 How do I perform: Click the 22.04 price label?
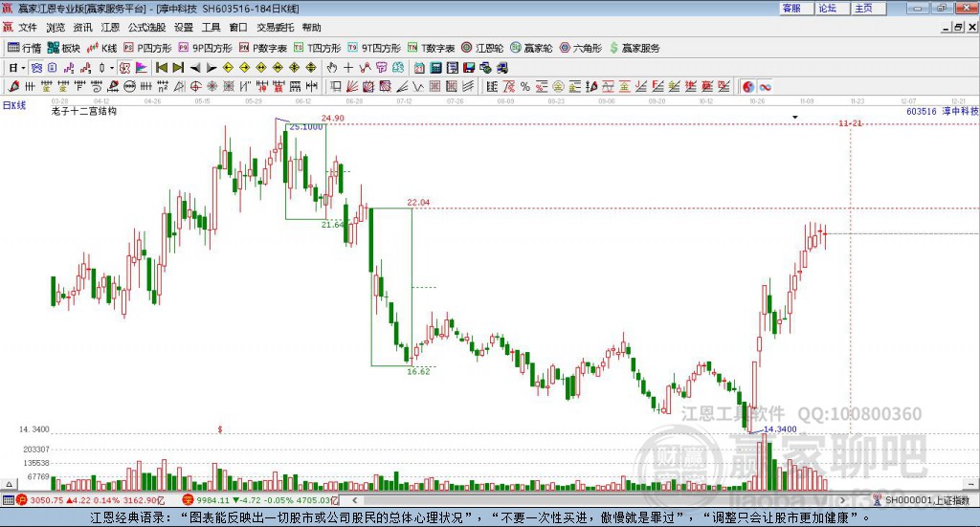418,203
